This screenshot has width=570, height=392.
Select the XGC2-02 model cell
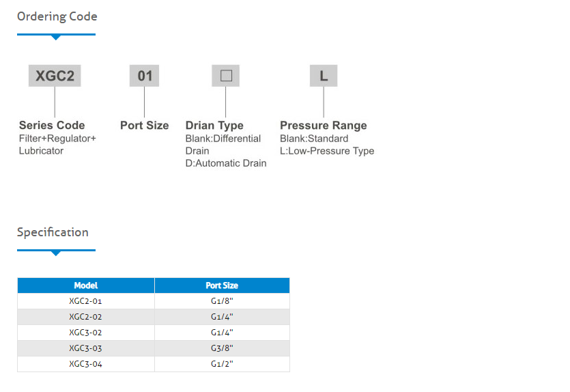tap(86, 317)
